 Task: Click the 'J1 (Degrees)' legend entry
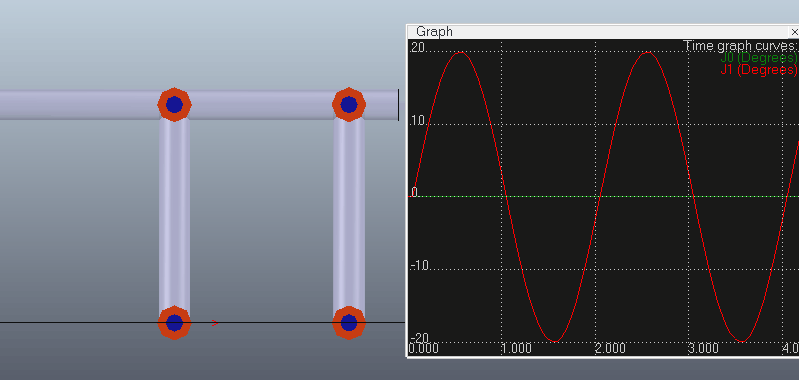(x=758, y=69)
